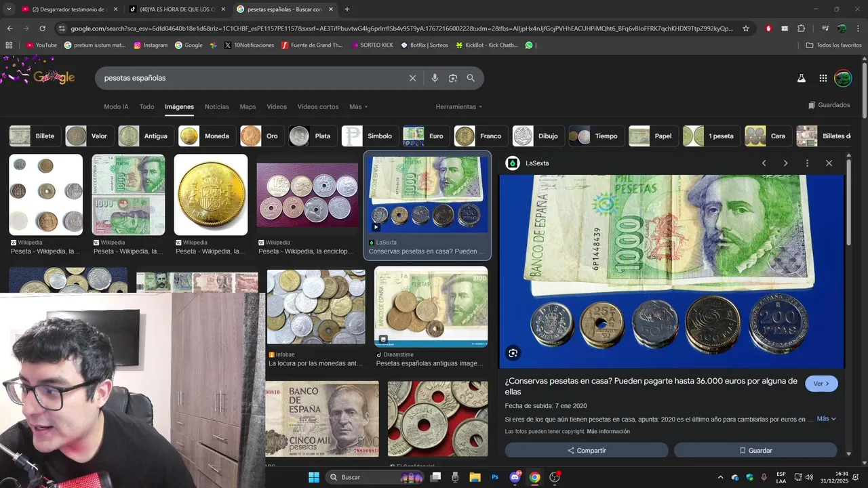
Task: Select the Vídeos tab
Action: [277, 107]
